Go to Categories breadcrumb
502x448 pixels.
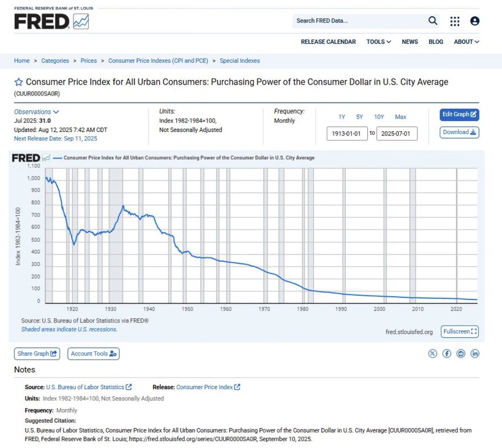[55, 61]
